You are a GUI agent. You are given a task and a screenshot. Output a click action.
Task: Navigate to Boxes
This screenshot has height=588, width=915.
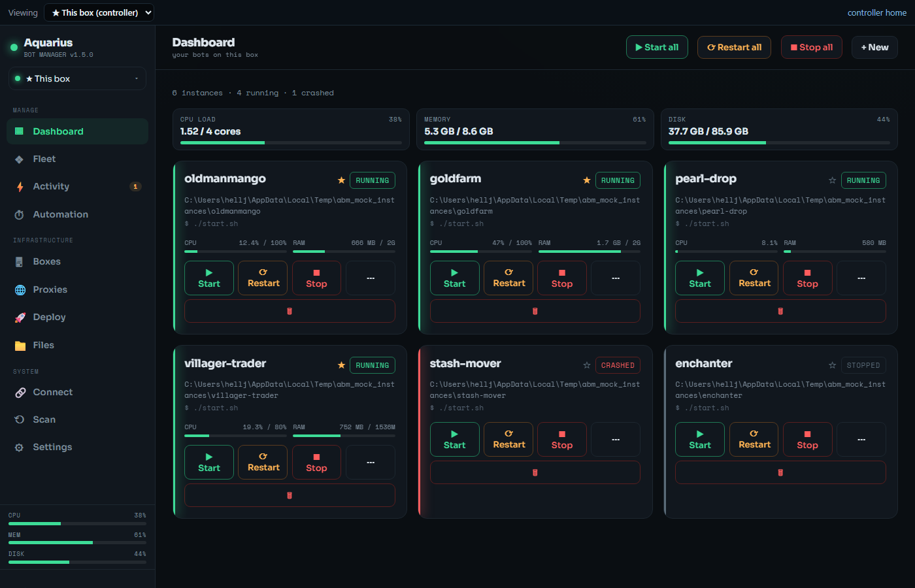coord(77,261)
